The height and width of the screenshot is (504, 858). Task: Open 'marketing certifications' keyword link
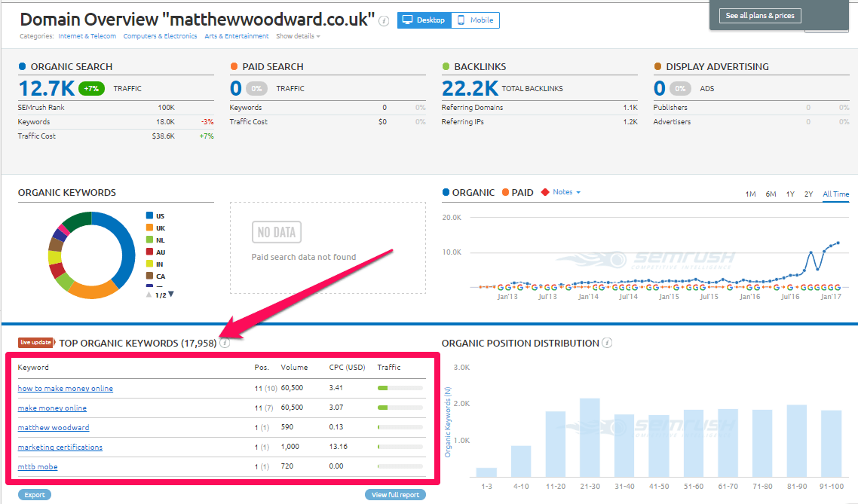[x=60, y=447]
